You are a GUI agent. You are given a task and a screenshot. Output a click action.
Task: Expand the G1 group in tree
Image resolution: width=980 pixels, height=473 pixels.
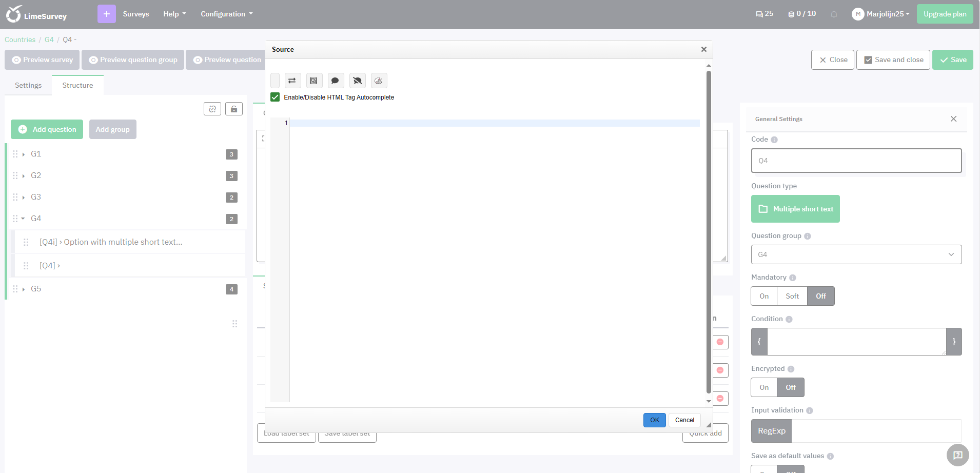(x=24, y=154)
